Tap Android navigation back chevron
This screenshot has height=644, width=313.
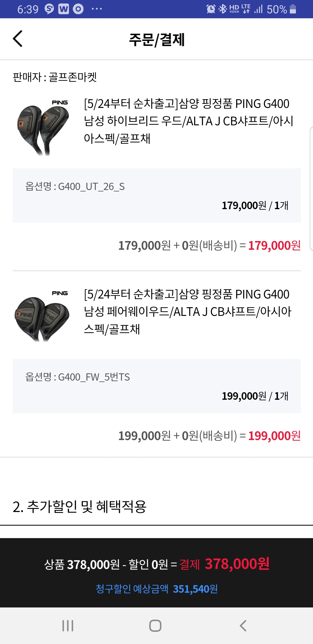click(x=243, y=625)
